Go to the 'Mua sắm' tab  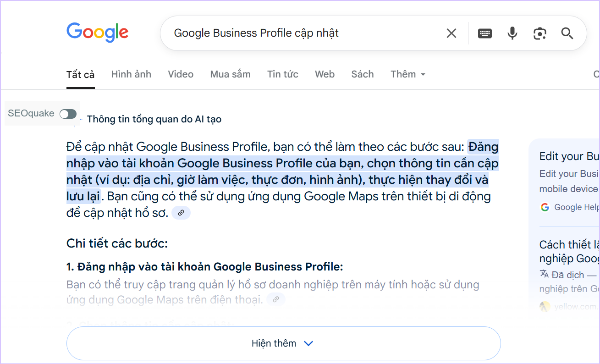point(230,74)
